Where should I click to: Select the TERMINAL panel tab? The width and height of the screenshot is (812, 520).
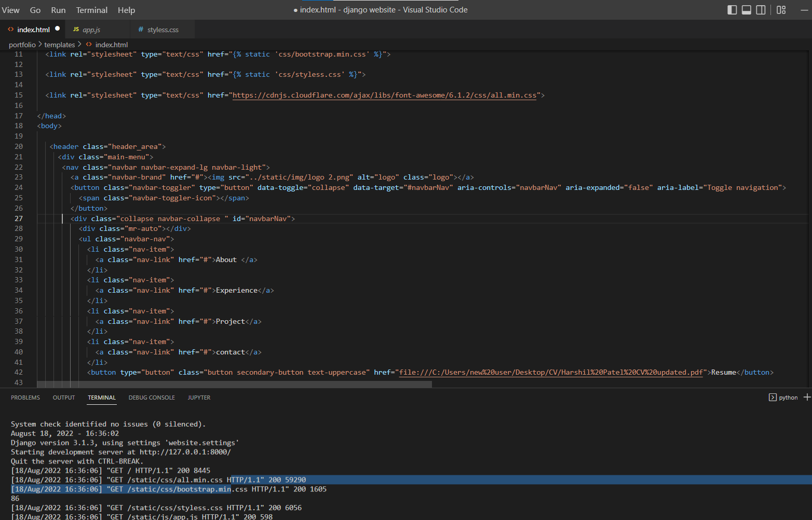coord(102,398)
